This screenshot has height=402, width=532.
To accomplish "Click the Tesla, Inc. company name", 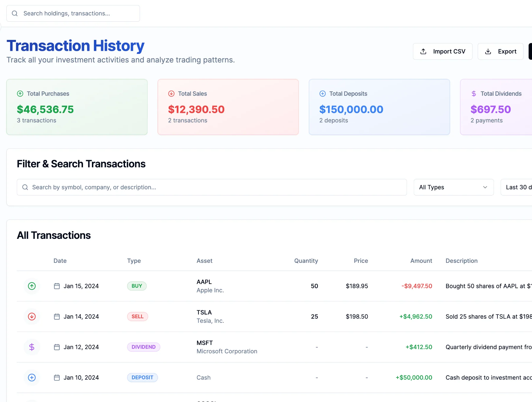I will coord(210,321).
